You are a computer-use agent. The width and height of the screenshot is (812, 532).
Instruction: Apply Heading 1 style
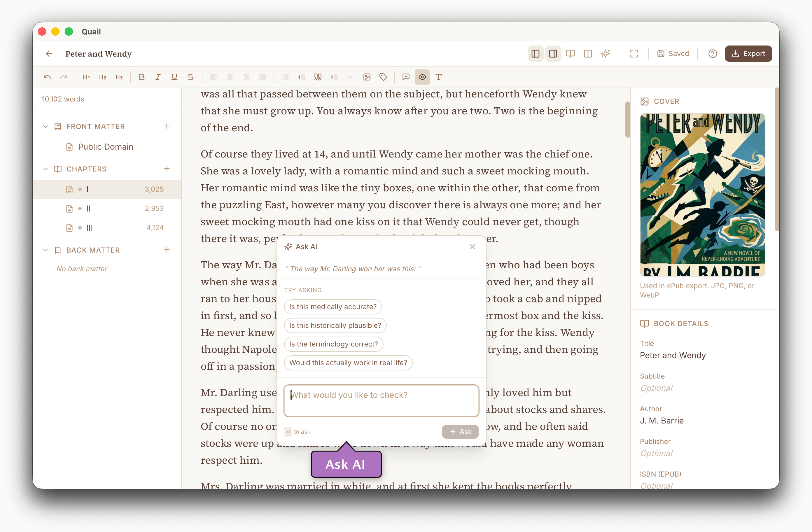(x=86, y=77)
